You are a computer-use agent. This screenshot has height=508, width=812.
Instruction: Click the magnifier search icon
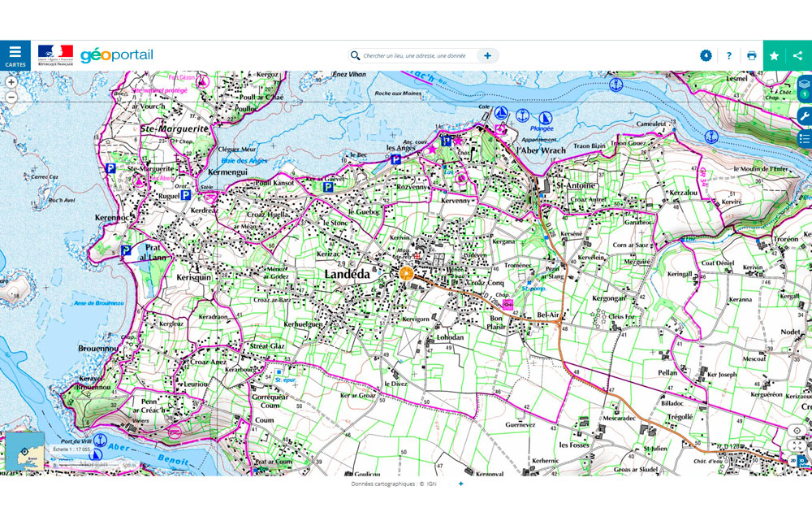[x=355, y=55]
